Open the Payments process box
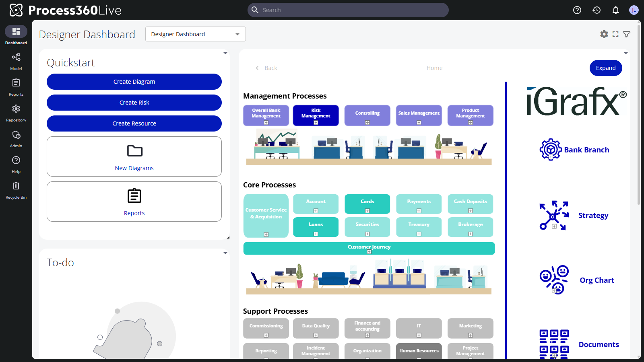Image resolution: width=644 pixels, height=362 pixels. click(x=419, y=204)
